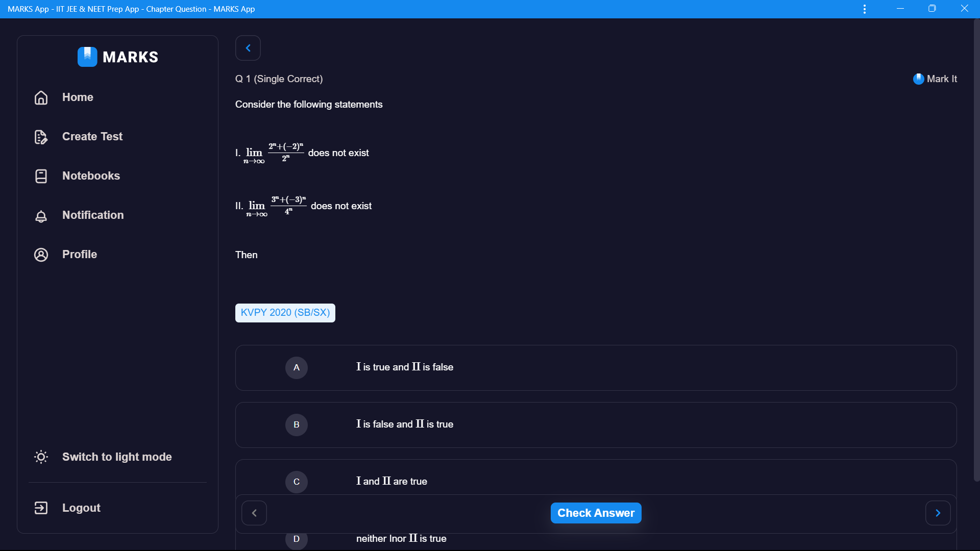Select answer option D
The height and width of the screenshot is (551, 980).
click(x=296, y=538)
